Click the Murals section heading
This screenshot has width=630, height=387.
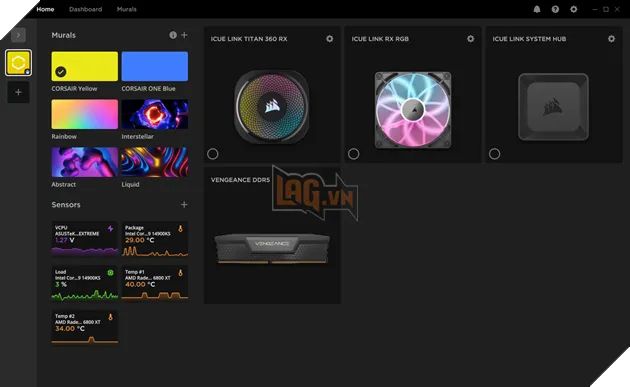(x=63, y=35)
